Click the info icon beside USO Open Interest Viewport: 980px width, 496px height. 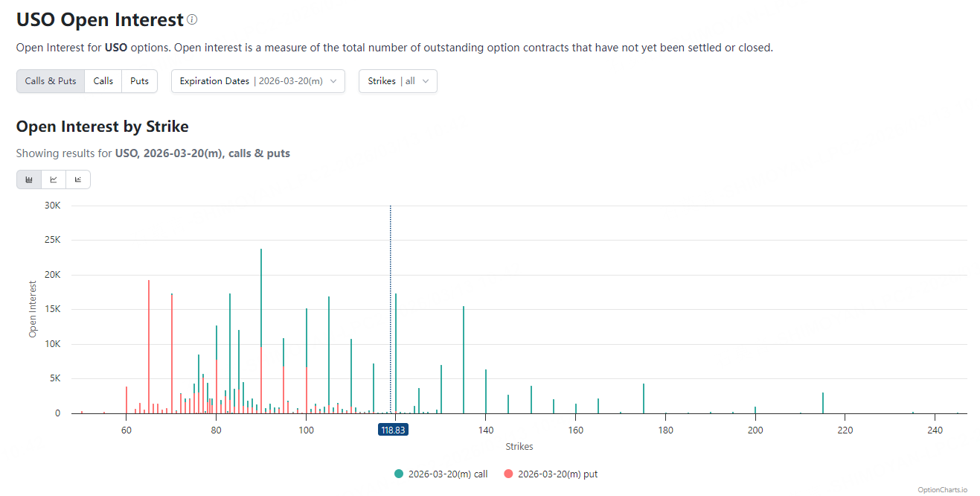[193, 19]
